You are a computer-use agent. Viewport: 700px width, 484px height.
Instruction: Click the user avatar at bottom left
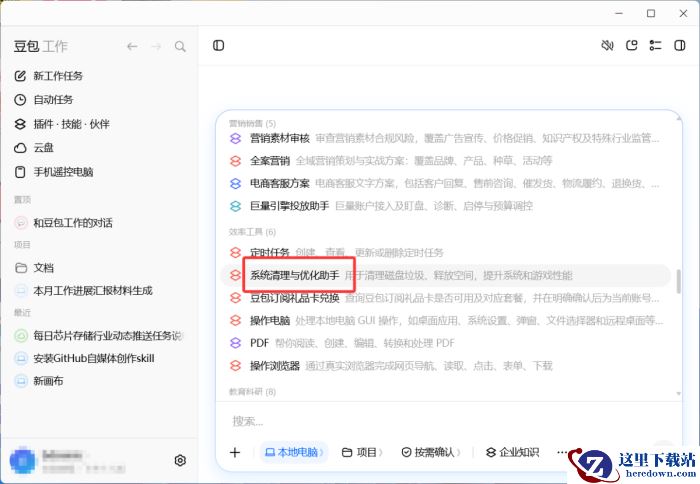pos(22,460)
